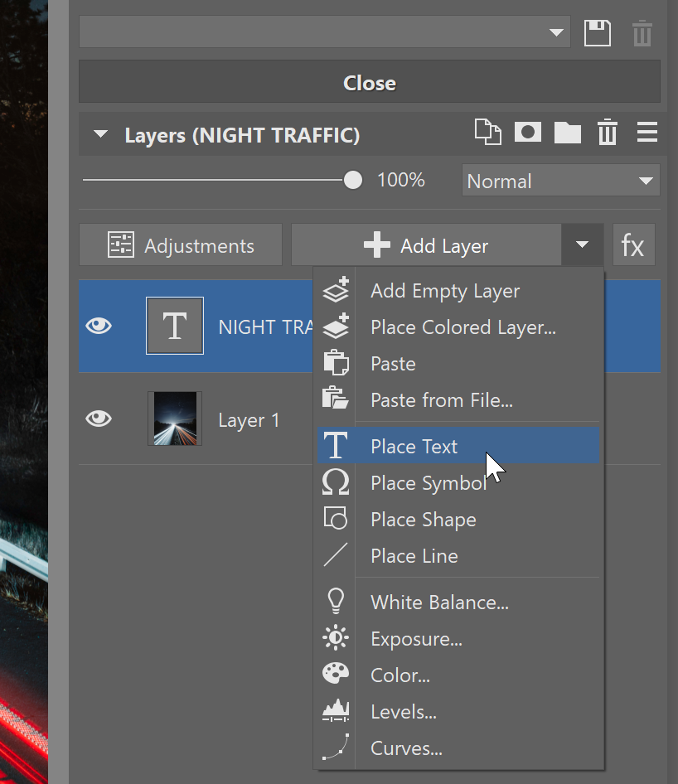Select the Layer 1 thumbnail
Viewport: 678px width, 784px height.
pyautogui.click(x=175, y=419)
